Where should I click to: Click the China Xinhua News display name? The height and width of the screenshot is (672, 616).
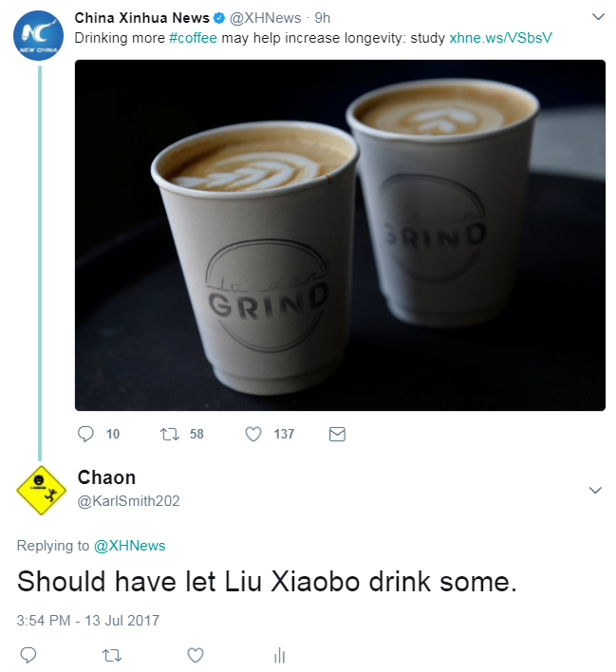point(141,18)
